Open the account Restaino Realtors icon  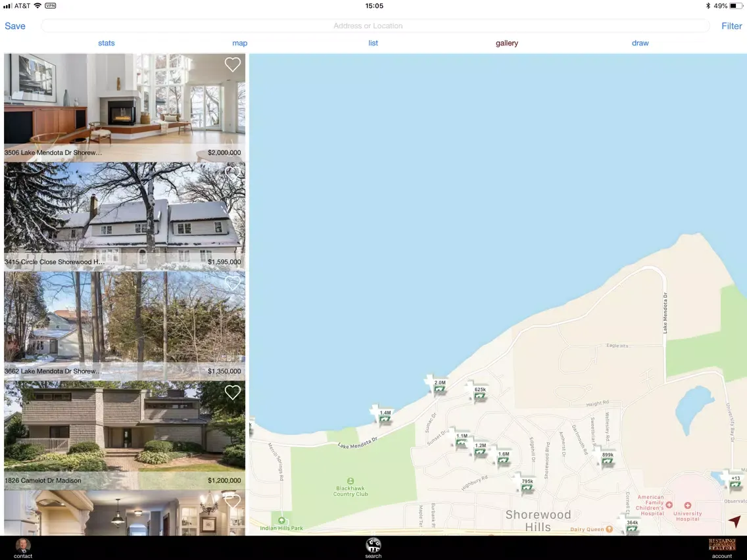tap(722, 548)
